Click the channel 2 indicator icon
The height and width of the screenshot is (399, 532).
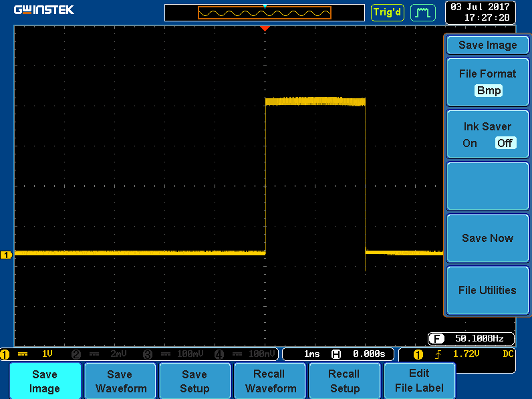[x=76, y=354]
